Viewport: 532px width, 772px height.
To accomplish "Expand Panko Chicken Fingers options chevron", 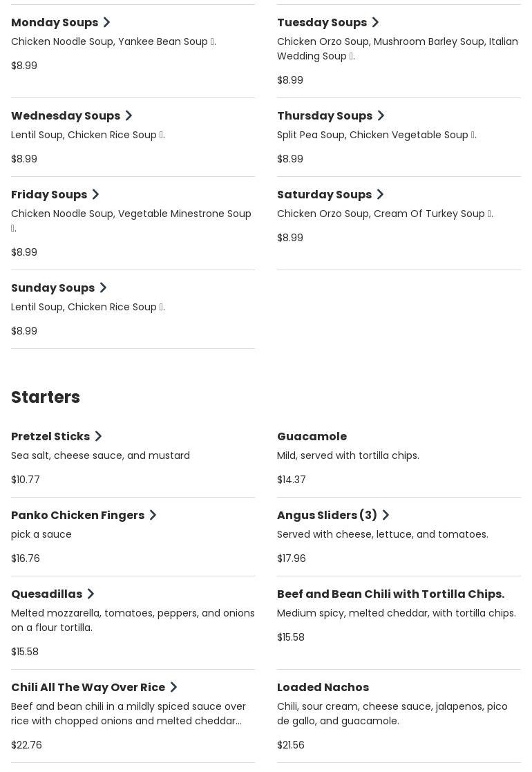I will [153, 516].
